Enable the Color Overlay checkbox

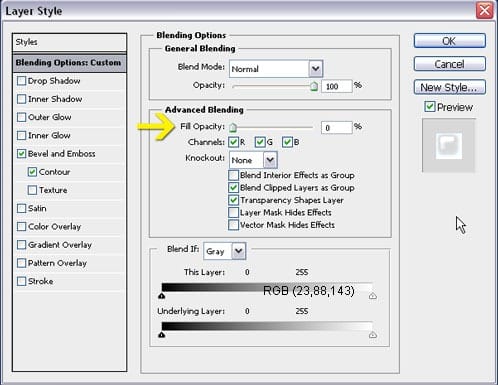[21, 227]
